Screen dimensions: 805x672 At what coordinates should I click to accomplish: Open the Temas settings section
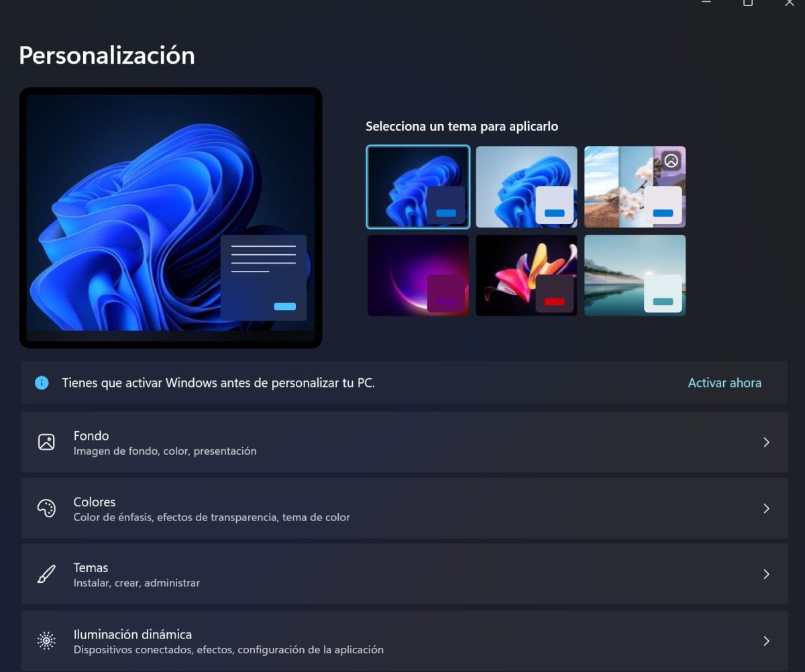pos(402,574)
